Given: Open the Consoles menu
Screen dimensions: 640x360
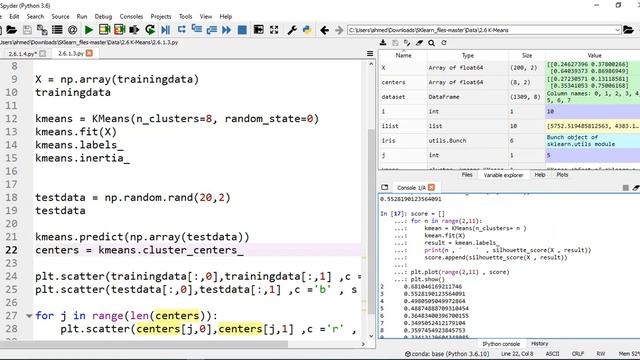Looking at the screenshot, I should (x=131, y=16).
